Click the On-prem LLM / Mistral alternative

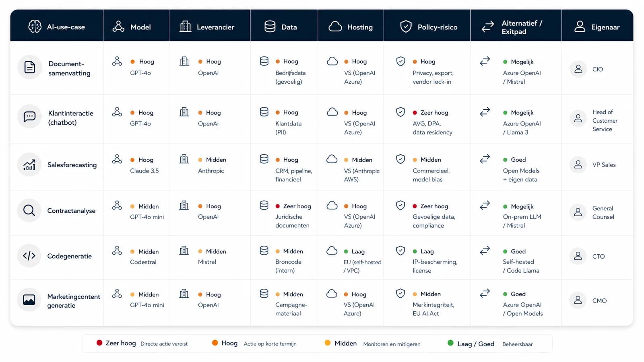coord(522,221)
